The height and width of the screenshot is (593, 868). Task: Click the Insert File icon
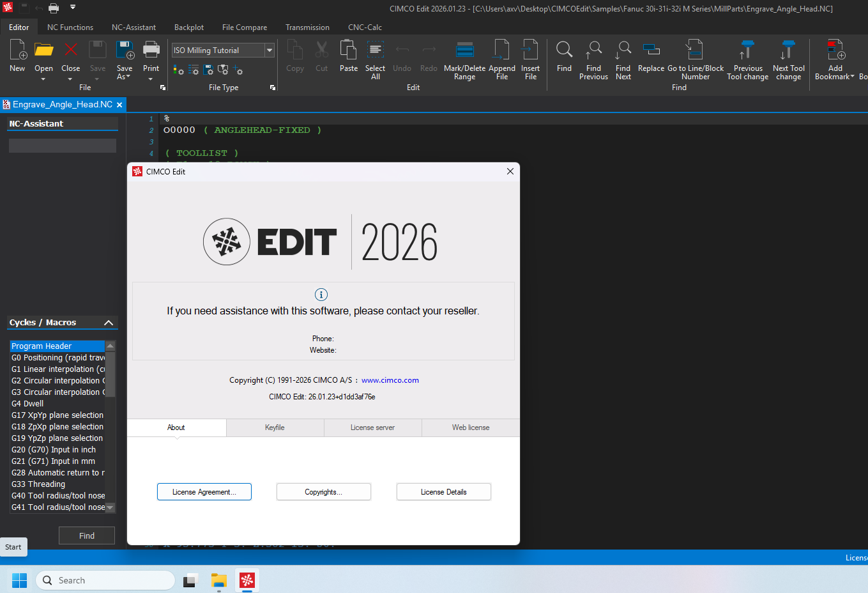click(530, 50)
